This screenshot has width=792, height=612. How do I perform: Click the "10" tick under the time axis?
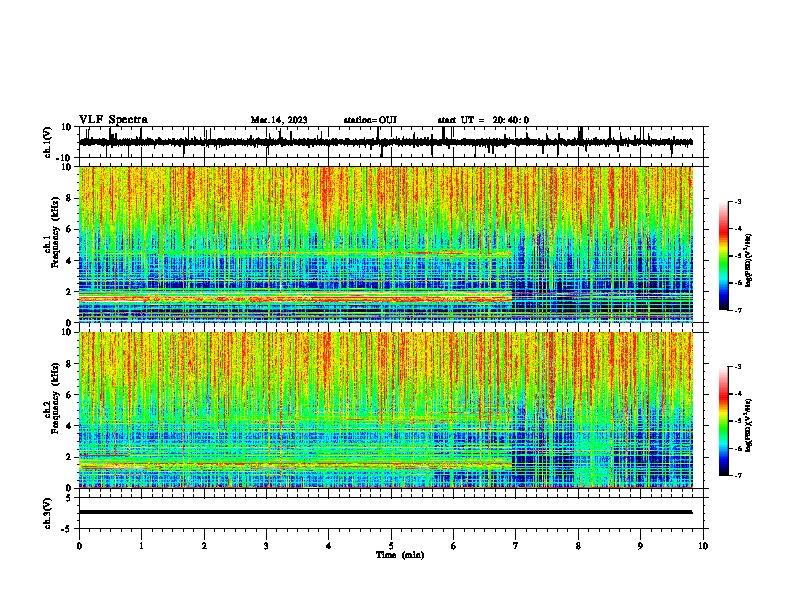pyautogui.click(x=703, y=546)
